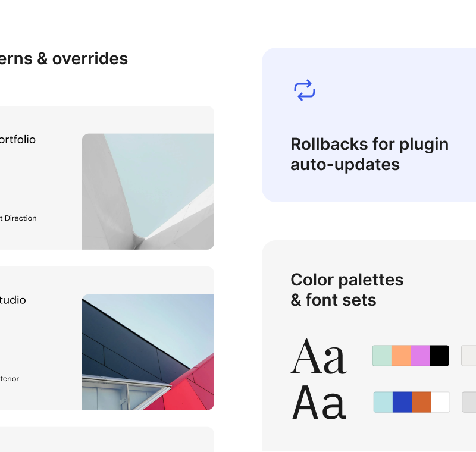Click "Rollbacks for plugin auto-updates" heading

[369, 154]
